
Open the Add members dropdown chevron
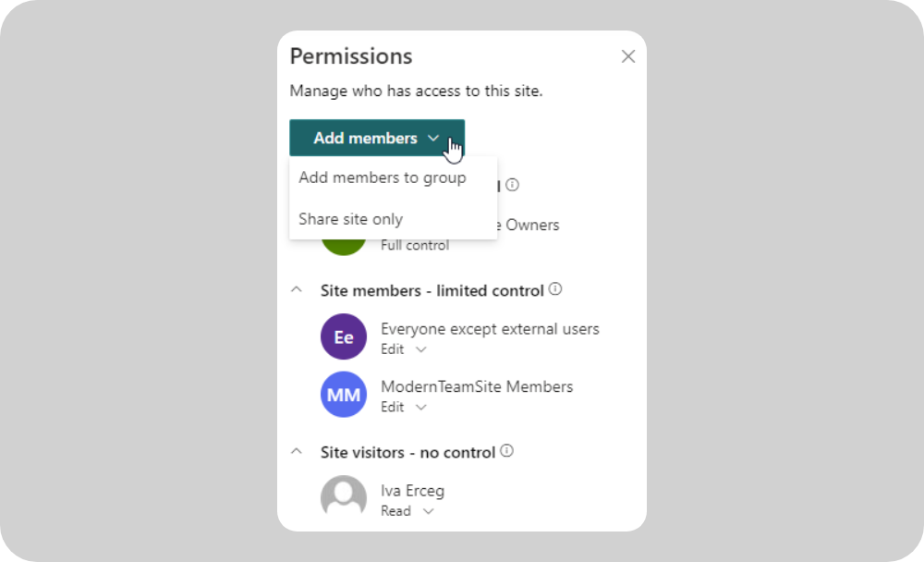click(434, 137)
